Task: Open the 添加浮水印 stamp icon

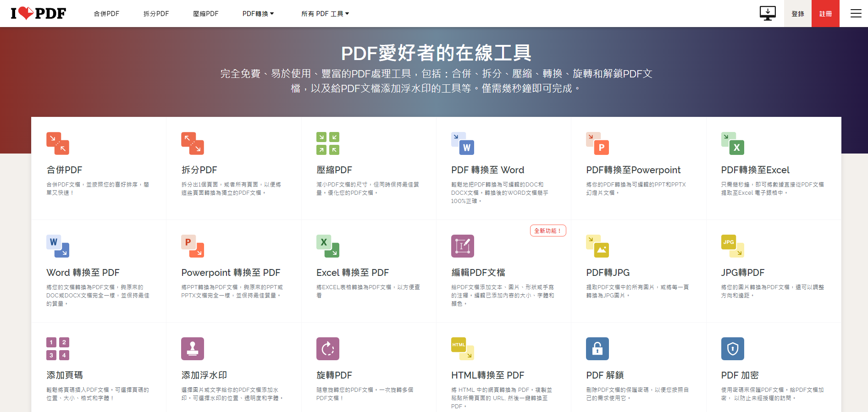Action: (x=193, y=349)
